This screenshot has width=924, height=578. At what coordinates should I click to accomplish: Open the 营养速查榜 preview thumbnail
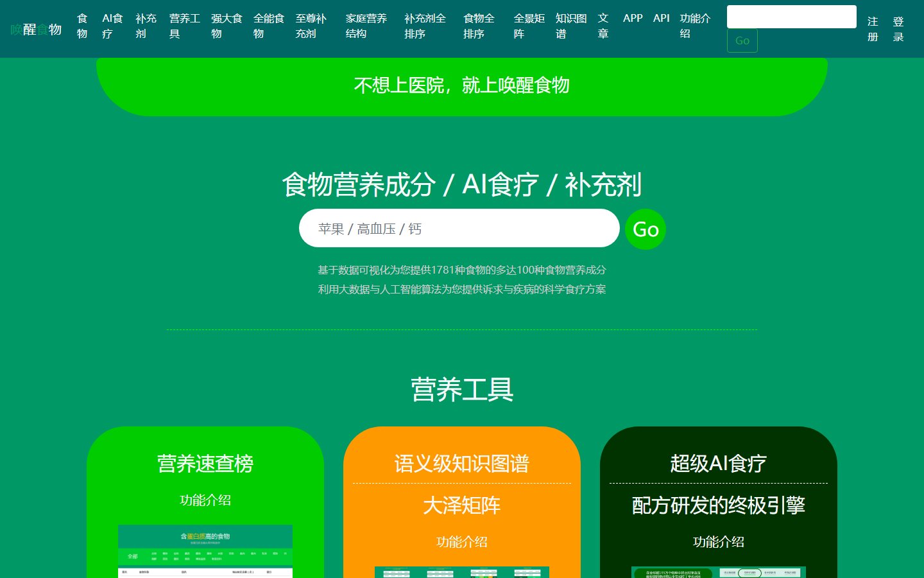[x=205, y=551]
